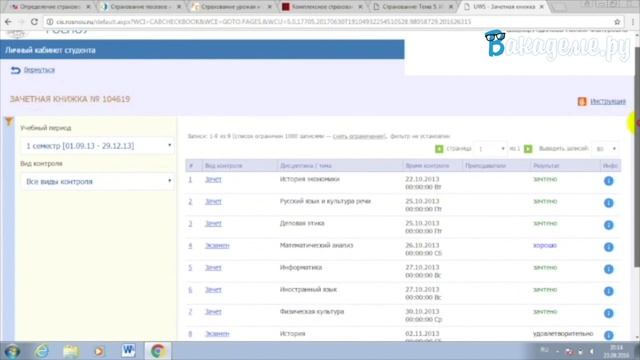Switch to Word from taskbar

coord(128,351)
